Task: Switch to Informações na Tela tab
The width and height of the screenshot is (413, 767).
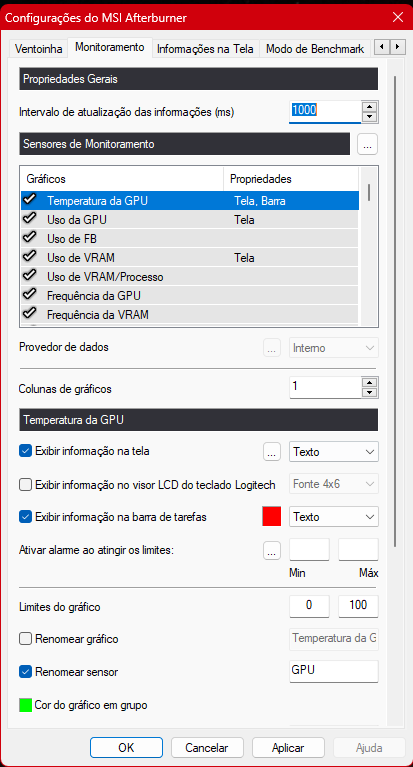Action: coord(206,49)
